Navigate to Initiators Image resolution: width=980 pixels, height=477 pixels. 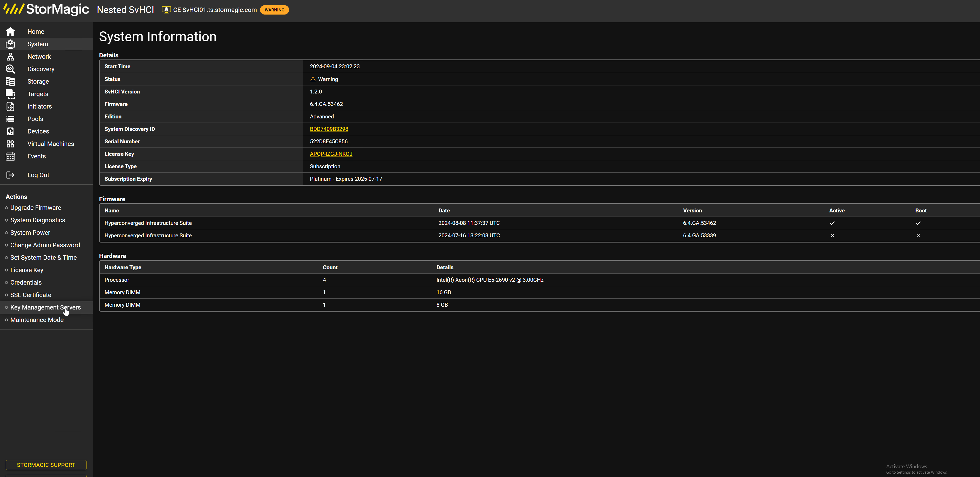39,107
